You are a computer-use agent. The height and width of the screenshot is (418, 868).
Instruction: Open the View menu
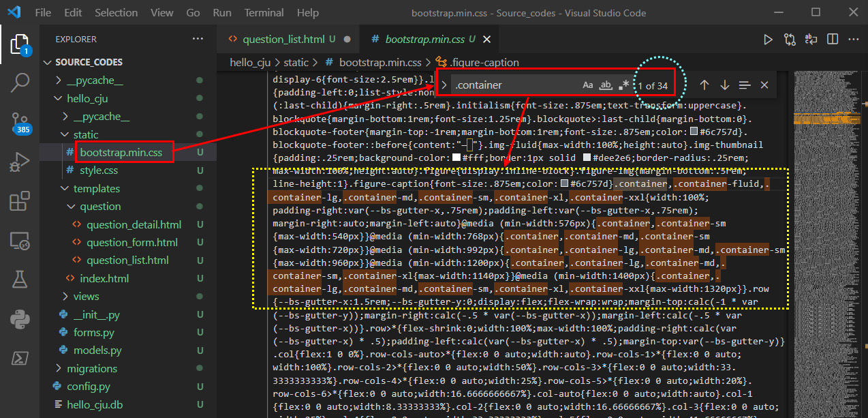point(161,12)
